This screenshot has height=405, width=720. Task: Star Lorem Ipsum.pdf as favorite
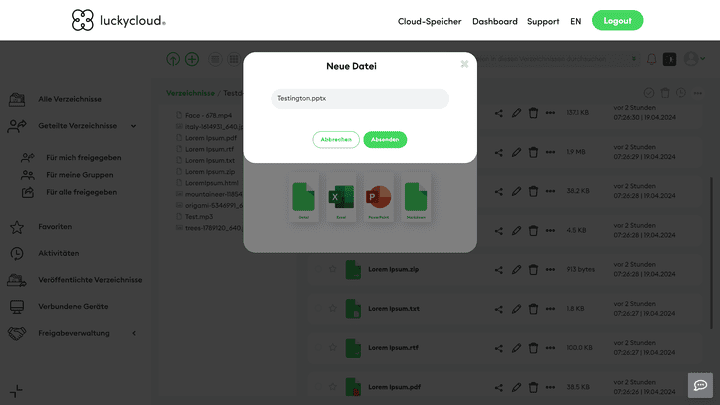point(332,387)
